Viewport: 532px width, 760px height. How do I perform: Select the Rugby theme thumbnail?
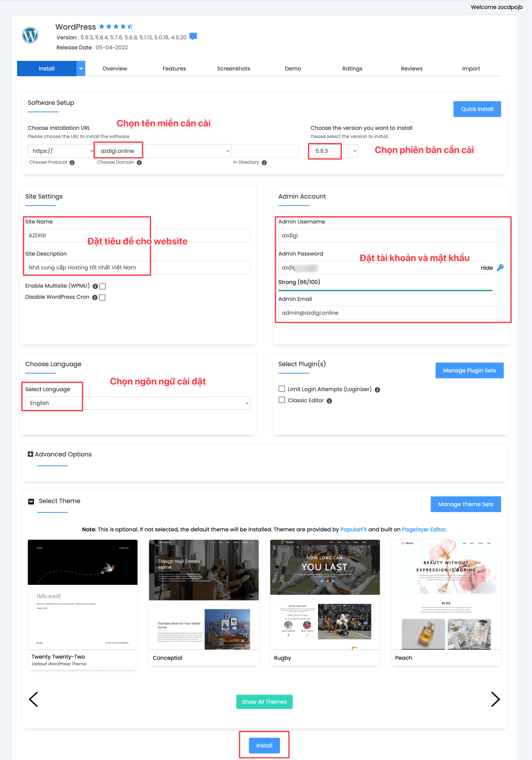pyautogui.click(x=325, y=595)
